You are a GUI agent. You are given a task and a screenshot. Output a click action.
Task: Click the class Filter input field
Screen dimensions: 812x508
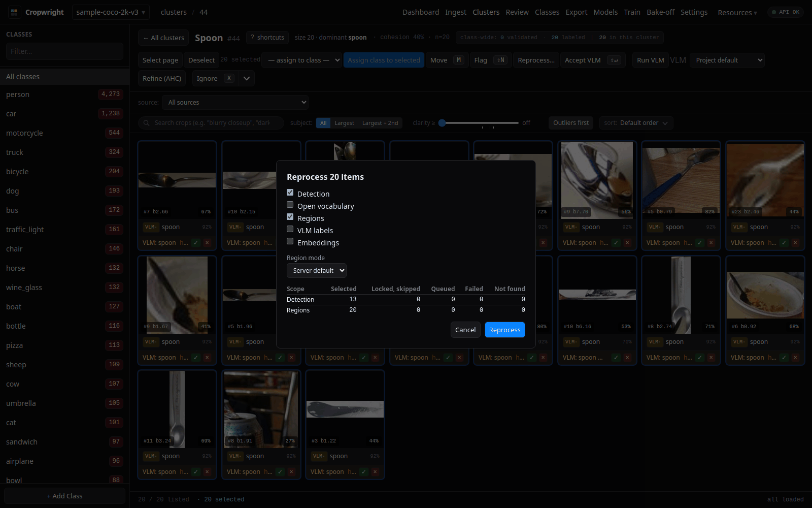tap(64, 51)
